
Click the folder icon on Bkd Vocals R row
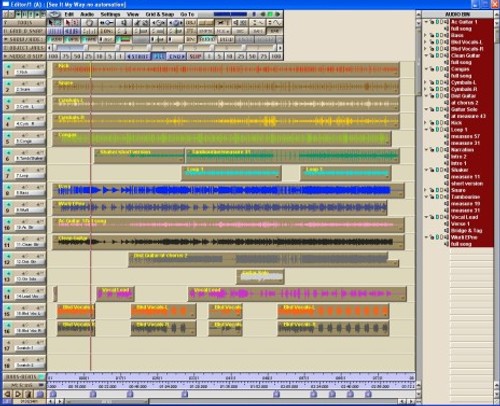[432, 49]
